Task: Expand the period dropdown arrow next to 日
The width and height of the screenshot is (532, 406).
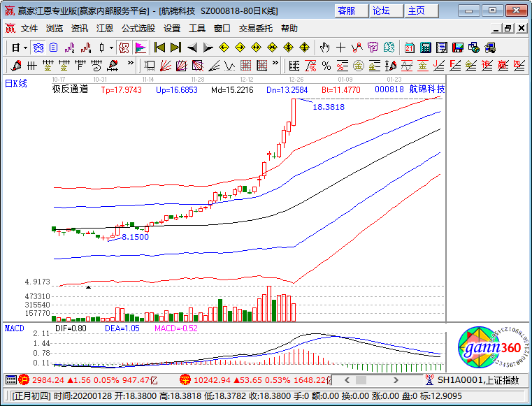Action: pyautogui.click(x=25, y=48)
